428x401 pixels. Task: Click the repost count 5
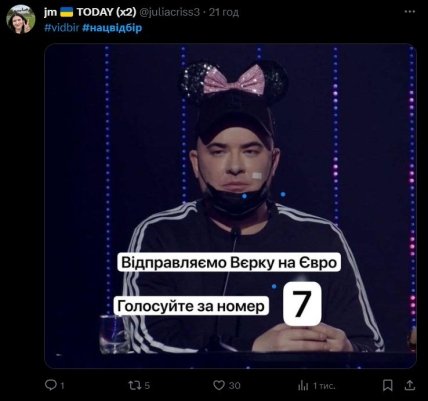(147, 386)
